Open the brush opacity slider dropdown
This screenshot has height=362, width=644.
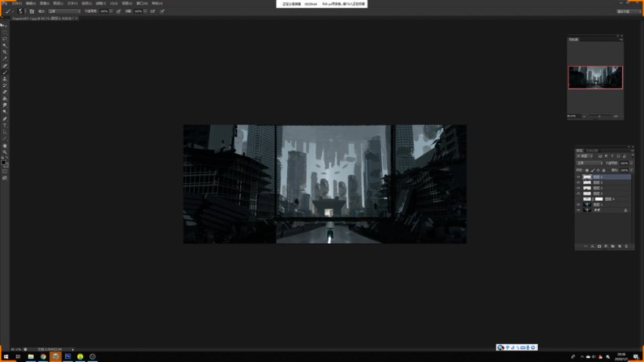point(111,11)
